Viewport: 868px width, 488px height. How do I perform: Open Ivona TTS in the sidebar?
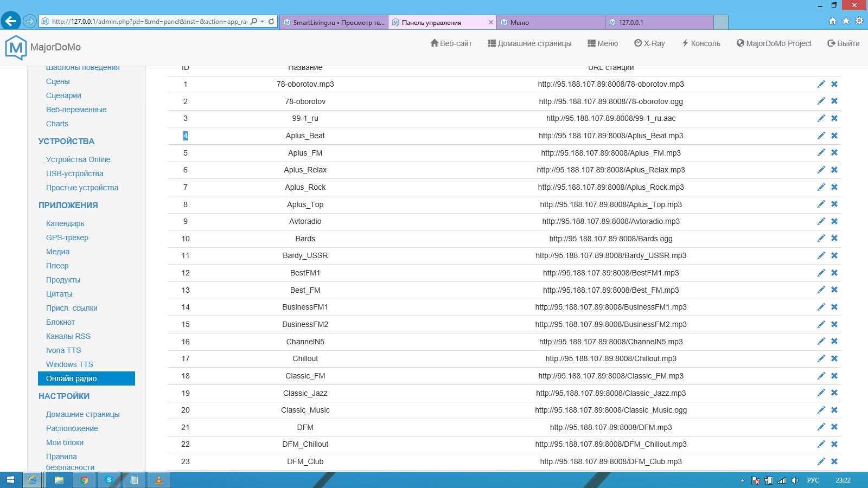tap(63, 350)
